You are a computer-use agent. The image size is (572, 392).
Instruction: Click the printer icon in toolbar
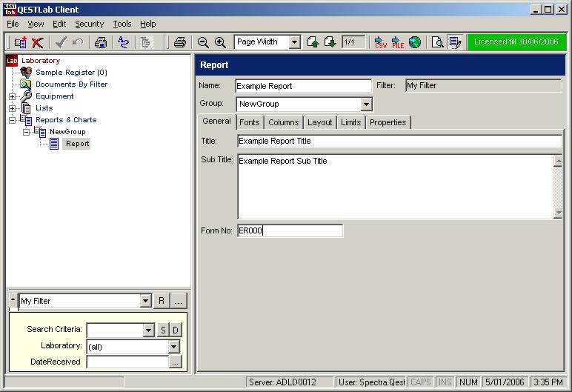tap(179, 42)
